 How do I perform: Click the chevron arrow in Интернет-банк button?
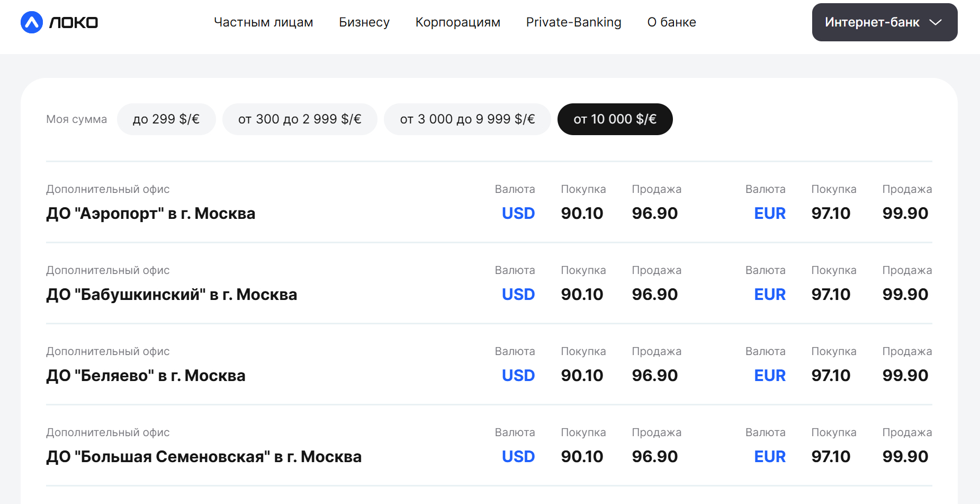[x=936, y=22]
